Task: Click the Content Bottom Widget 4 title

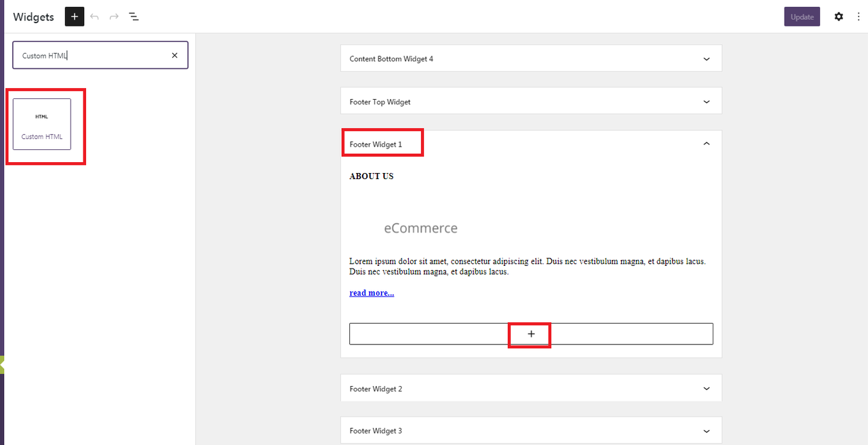Action: (391, 59)
